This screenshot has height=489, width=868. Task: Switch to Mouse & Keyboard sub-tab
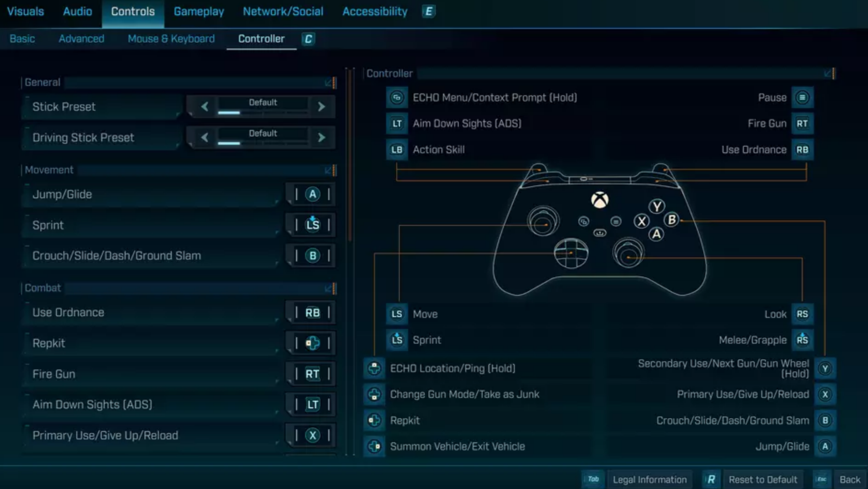point(171,39)
